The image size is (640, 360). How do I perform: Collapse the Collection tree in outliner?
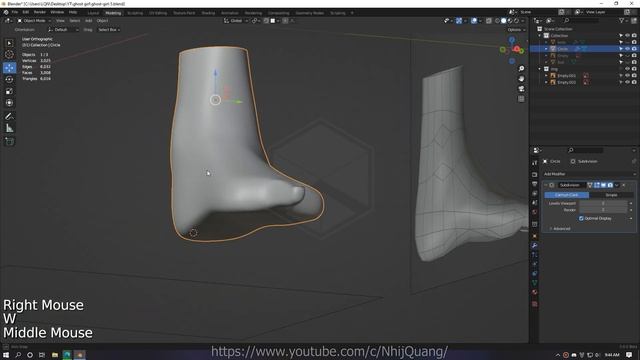click(540, 36)
